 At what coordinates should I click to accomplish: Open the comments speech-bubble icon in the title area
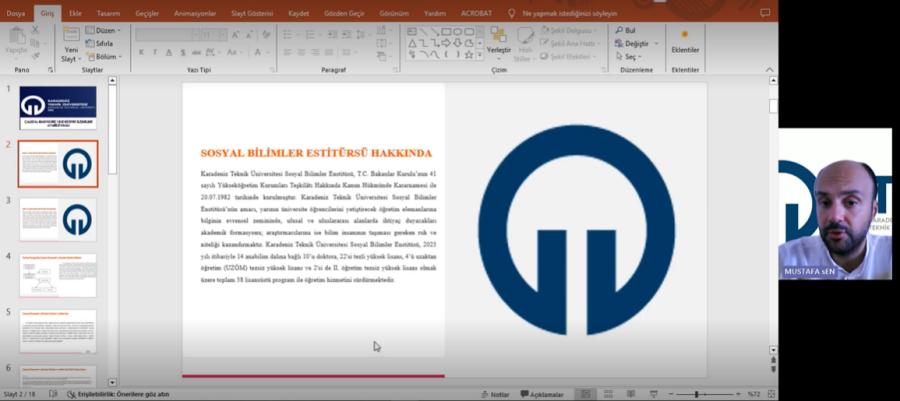765,12
